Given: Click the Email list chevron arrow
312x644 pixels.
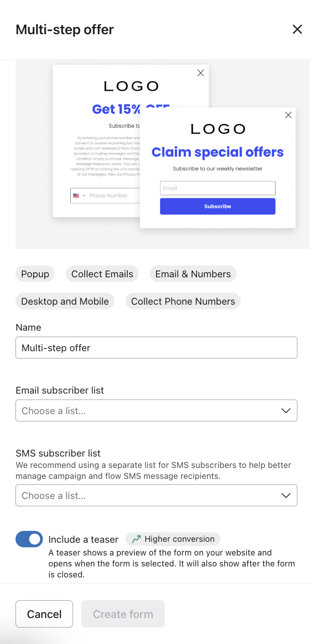Looking at the screenshot, I should point(286,410).
